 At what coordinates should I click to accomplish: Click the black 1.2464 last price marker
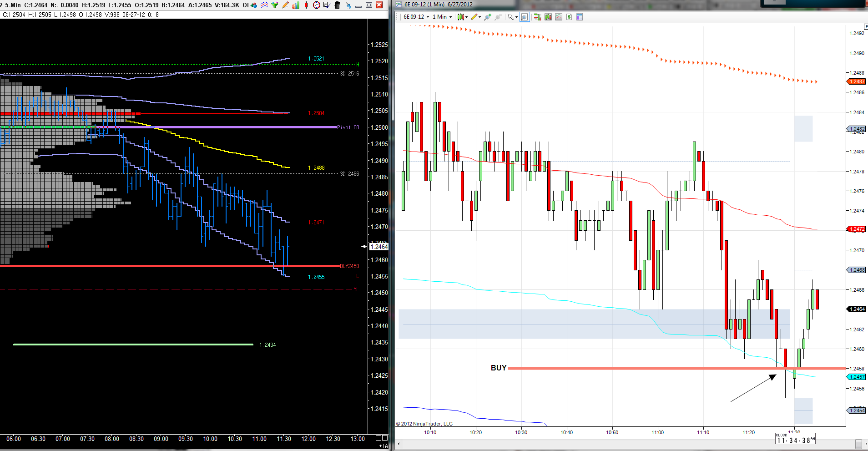tap(856, 309)
